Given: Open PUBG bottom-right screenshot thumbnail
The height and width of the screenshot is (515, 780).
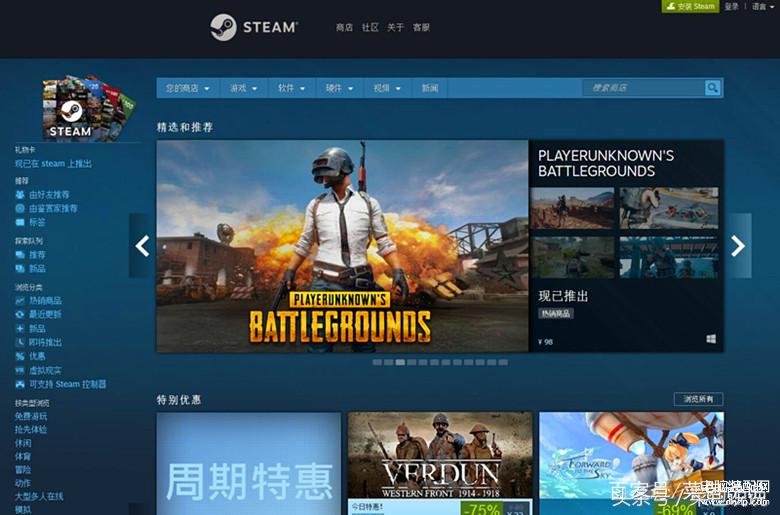Looking at the screenshot, I should [x=669, y=257].
